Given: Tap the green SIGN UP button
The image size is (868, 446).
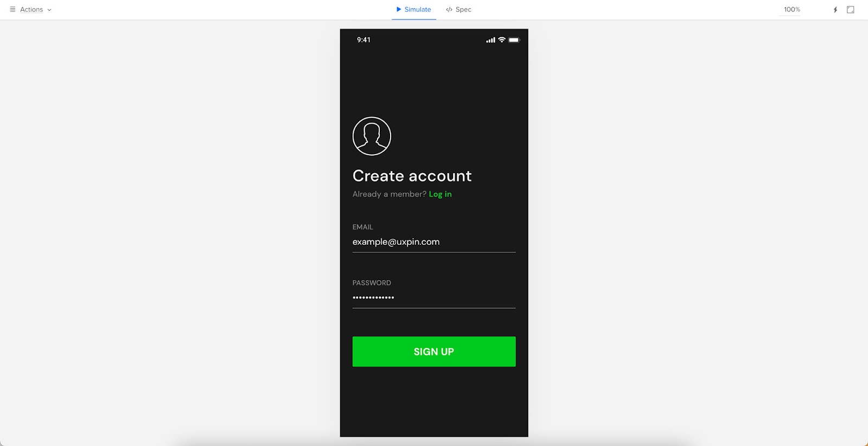Looking at the screenshot, I should click(434, 352).
